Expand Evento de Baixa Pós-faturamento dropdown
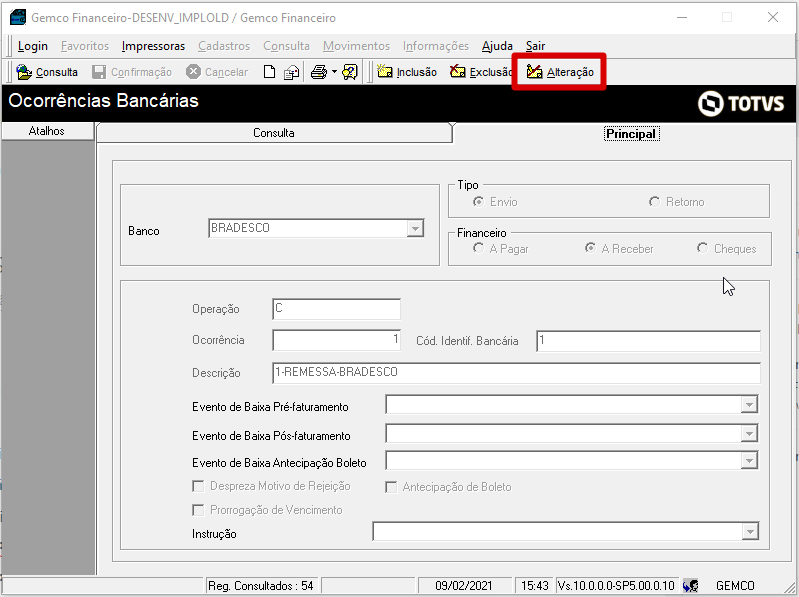The width and height of the screenshot is (799, 597). tap(749, 433)
